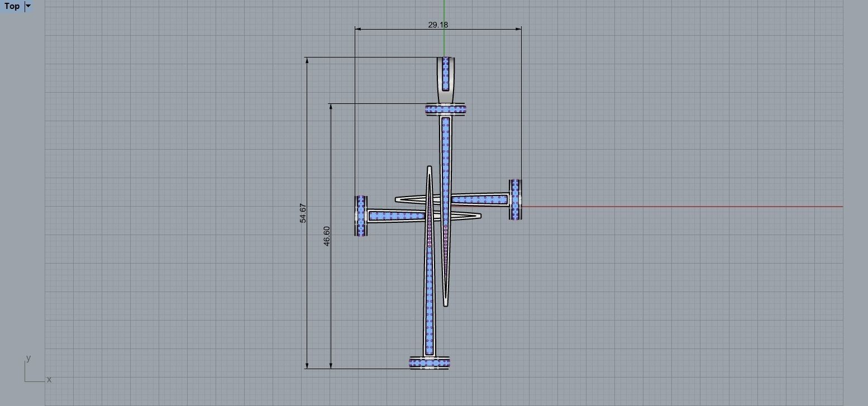This screenshot has width=868, height=406.
Task: Select the 29.18 width dimension text
Action: pos(438,25)
